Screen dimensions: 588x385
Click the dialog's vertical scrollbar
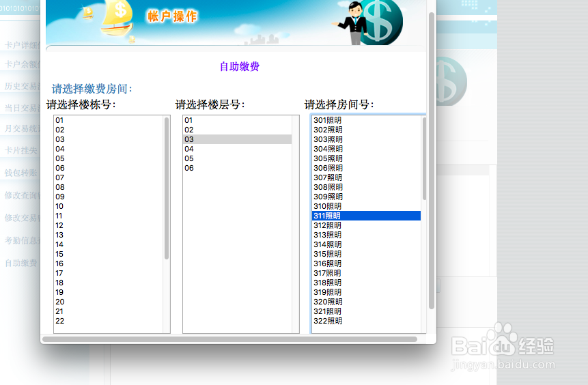pos(432,160)
